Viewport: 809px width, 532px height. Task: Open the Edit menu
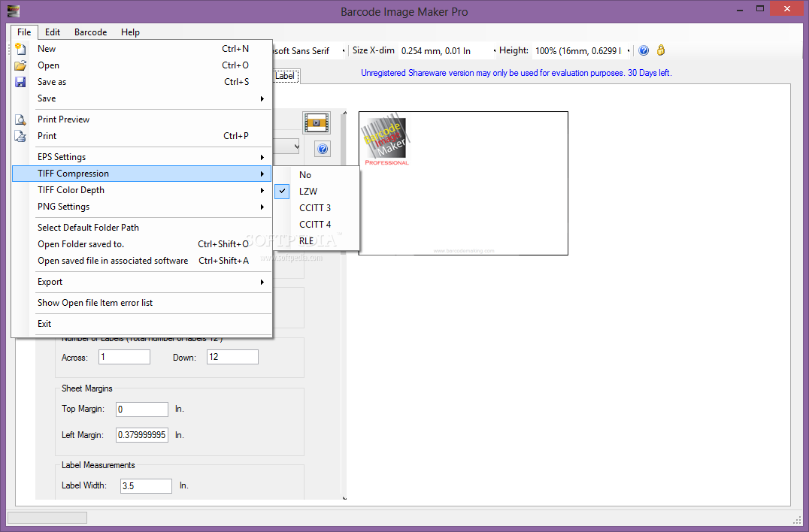tap(53, 32)
